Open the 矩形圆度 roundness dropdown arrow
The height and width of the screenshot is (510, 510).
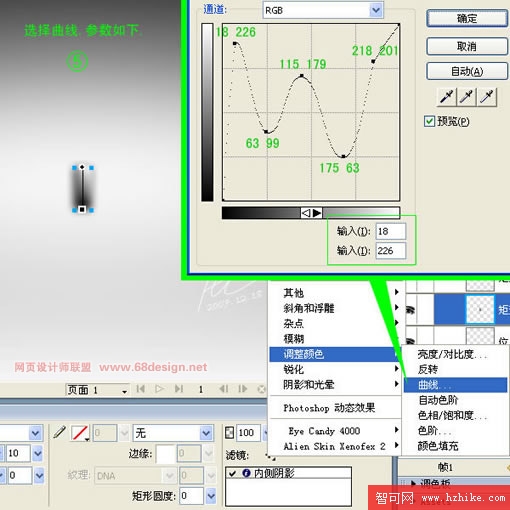pyautogui.click(x=211, y=496)
